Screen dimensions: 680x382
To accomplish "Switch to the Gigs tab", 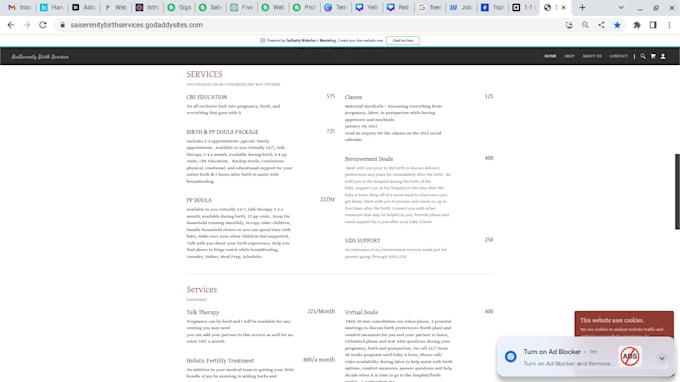I will pyautogui.click(x=179, y=7).
